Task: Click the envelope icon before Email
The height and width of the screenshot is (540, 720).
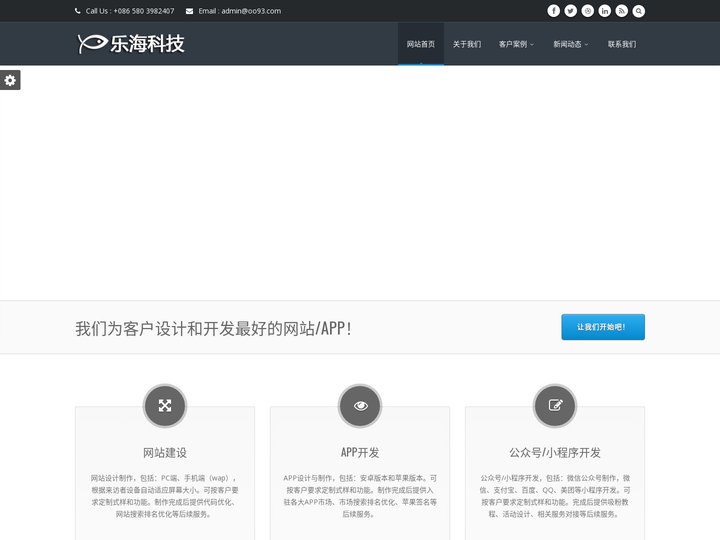Action: [189, 11]
